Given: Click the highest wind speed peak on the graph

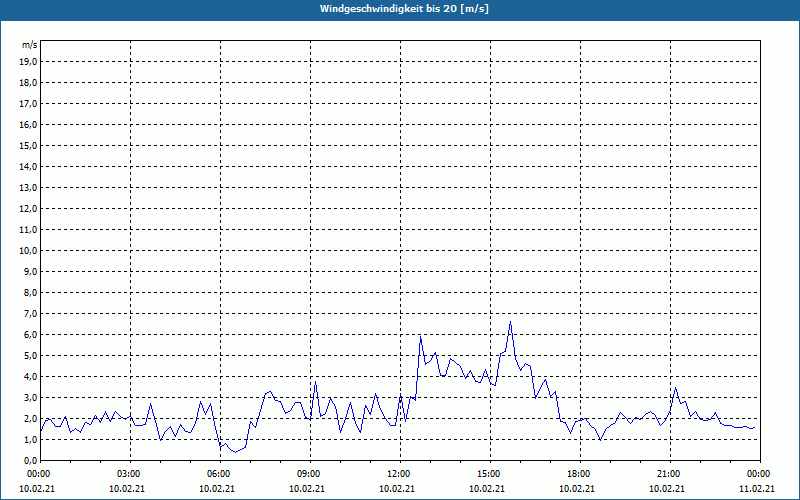Looking at the screenshot, I should pos(510,322).
